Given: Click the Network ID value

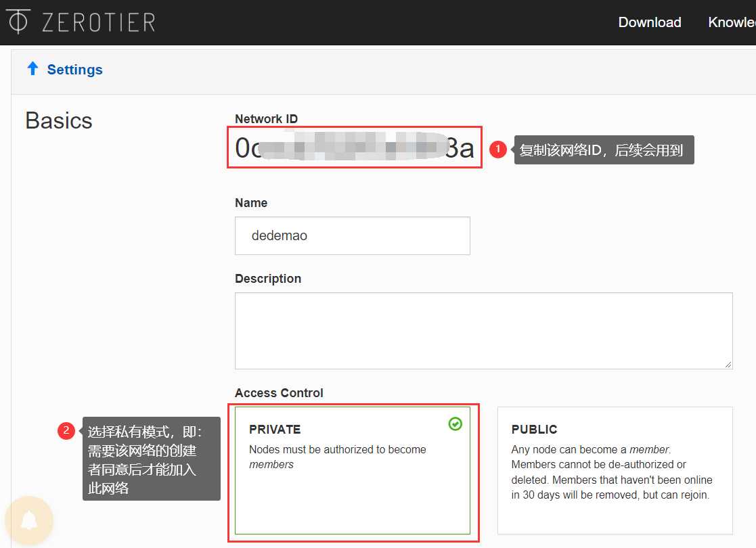Looking at the screenshot, I should coord(355,147).
